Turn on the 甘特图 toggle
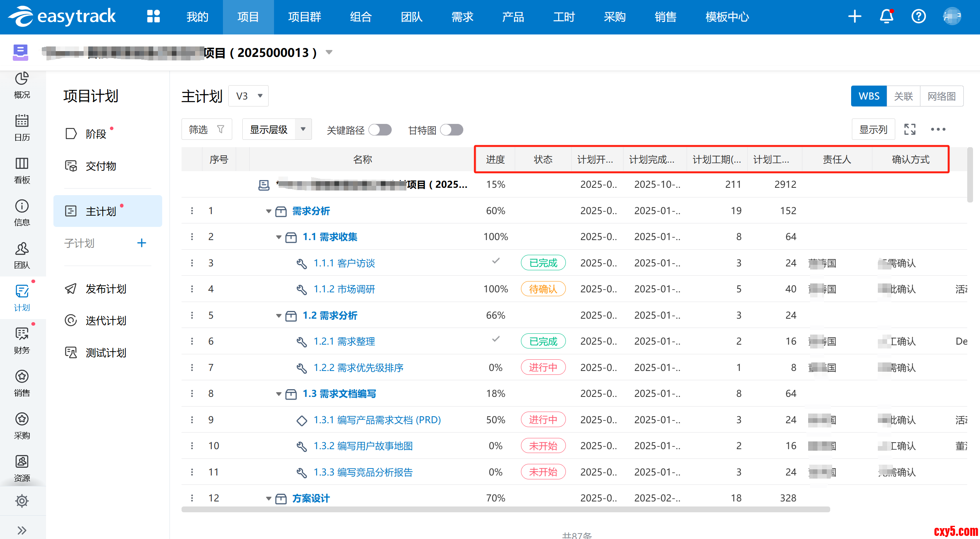This screenshot has height=539, width=980. click(x=452, y=130)
